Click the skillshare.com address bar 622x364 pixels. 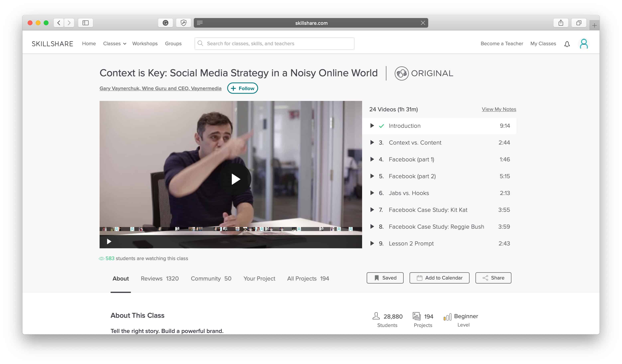click(x=311, y=23)
